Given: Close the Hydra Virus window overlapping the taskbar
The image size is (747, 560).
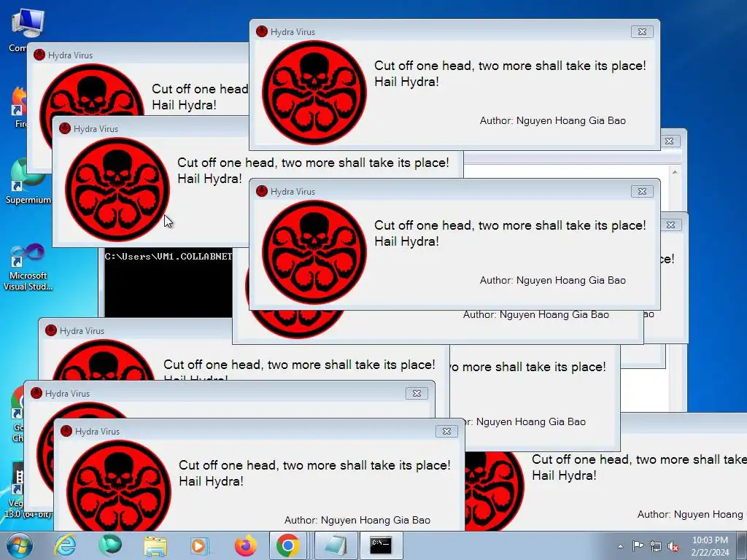Looking at the screenshot, I should (446, 431).
